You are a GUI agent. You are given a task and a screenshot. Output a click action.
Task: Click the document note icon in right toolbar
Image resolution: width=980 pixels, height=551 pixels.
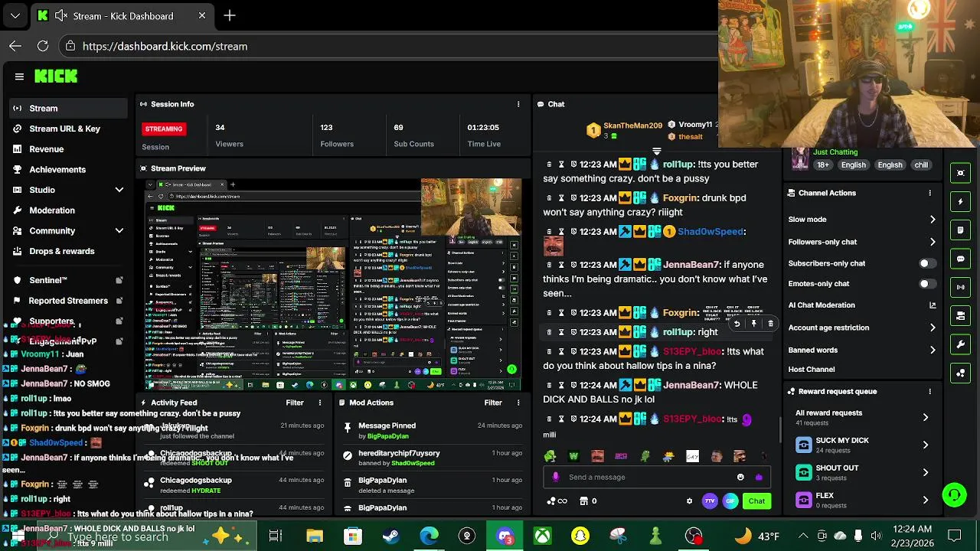(x=961, y=230)
